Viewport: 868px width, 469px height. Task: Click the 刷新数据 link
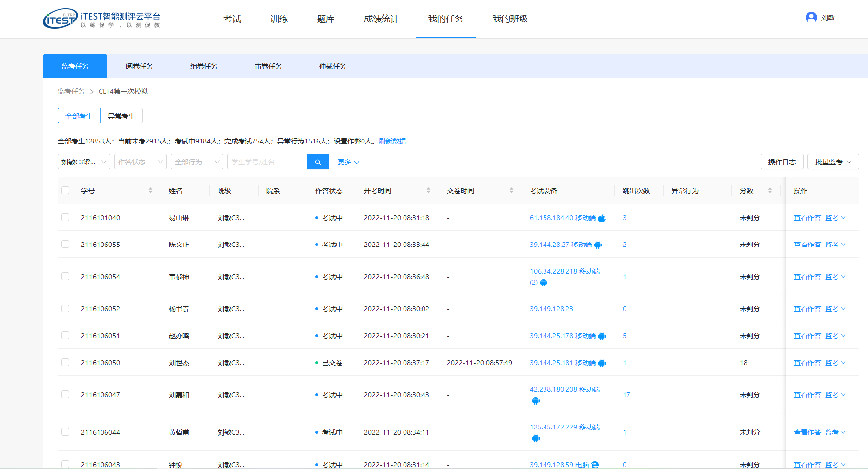pyautogui.click(x=392, y=141)
